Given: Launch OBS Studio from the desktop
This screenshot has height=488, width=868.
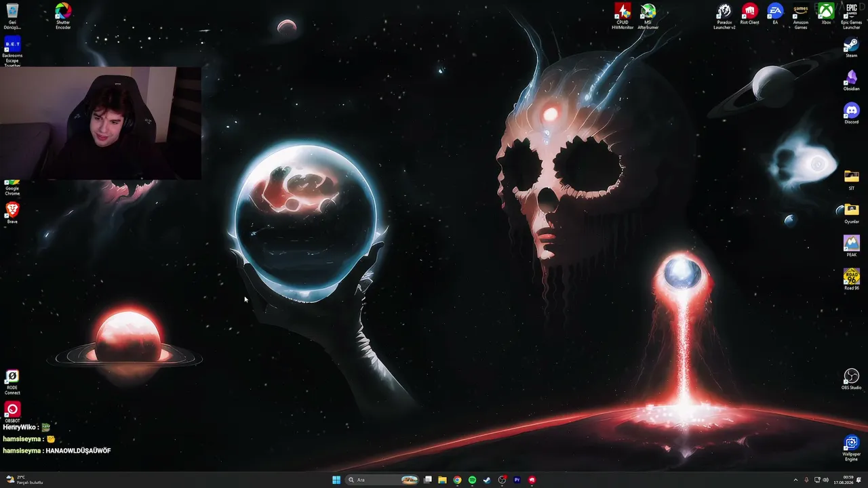Looking at the screenshot, I should tap(852, 379).
